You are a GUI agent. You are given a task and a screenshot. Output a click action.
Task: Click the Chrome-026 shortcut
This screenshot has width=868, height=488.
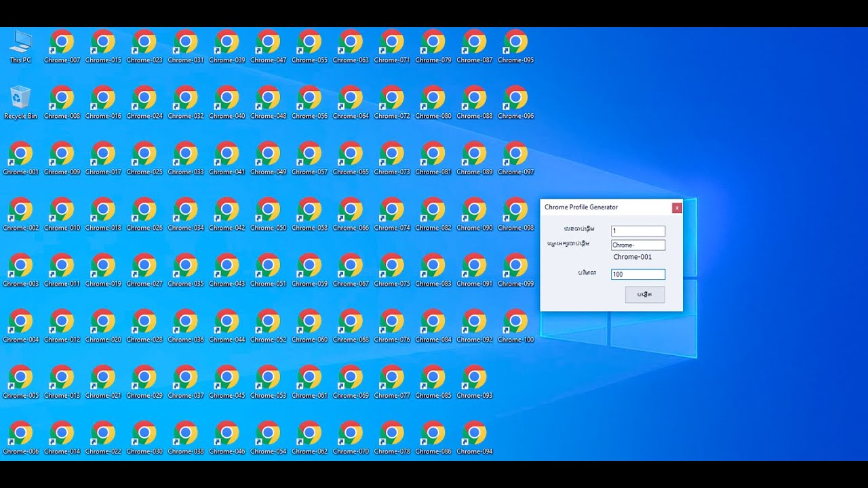click(144, 215)
